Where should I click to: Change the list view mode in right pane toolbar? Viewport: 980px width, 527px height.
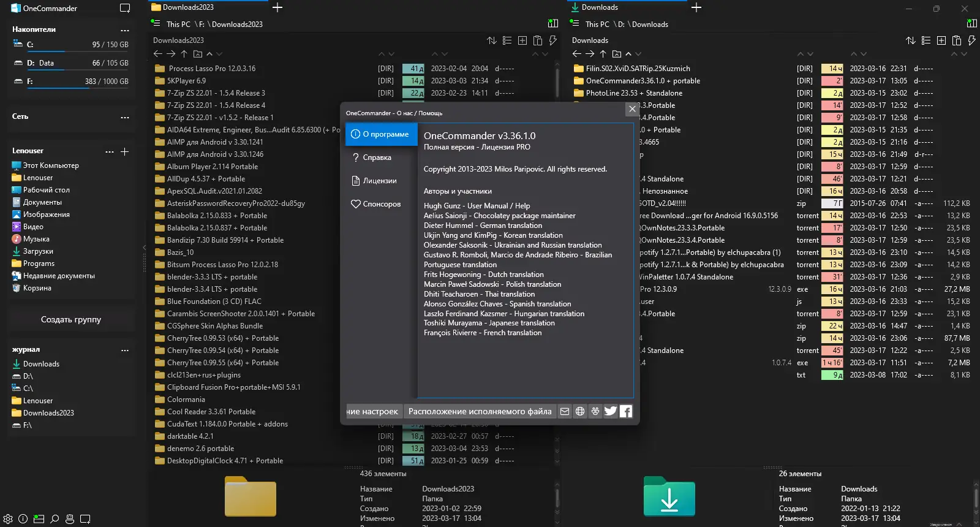click(x=926, y=40)
